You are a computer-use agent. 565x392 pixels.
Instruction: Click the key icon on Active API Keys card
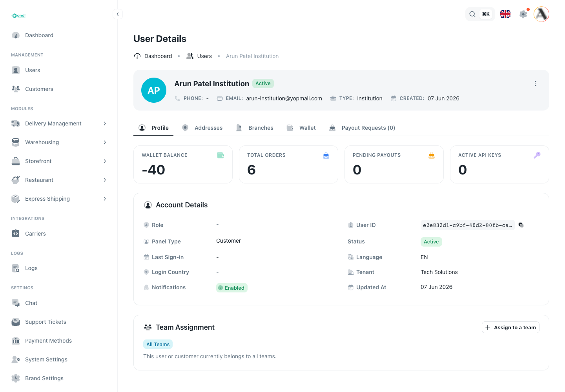tap(537, 155)
